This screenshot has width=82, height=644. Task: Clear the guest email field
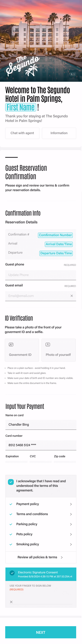tap(72, 296)
